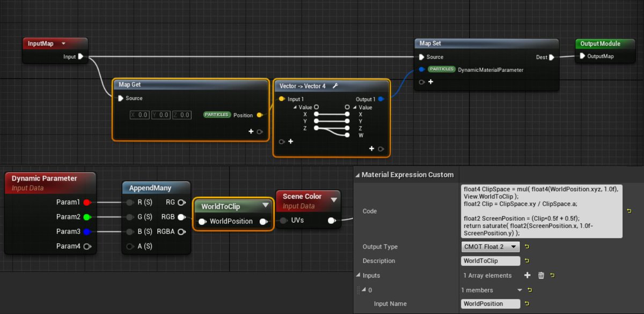Add an element to the Inputs array
The height and width of the screenshot is (314, 644).
(527, 275)
